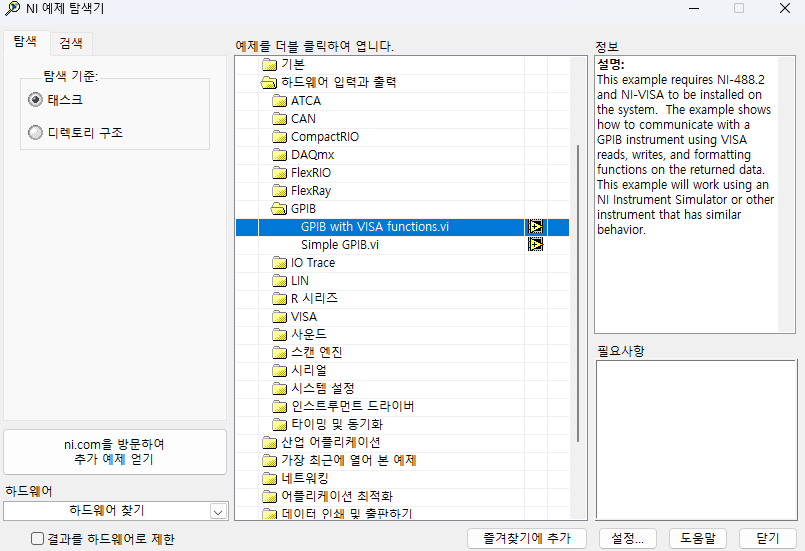The height and width of the screenshot is (551, 805).
Task: Click the open GPIB folder icon
Action: [279, 208]
